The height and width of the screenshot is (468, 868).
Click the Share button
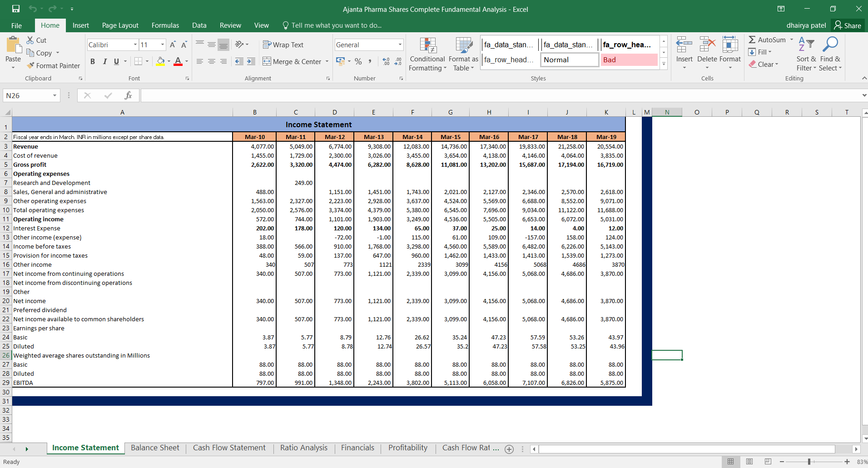pyautogui.click(x=848, y=25)
